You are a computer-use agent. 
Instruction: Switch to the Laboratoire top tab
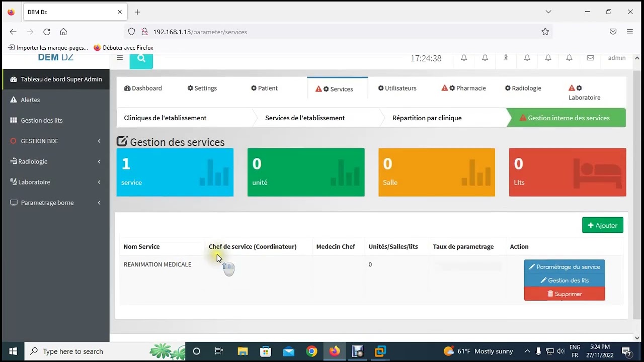click(584, 93)
